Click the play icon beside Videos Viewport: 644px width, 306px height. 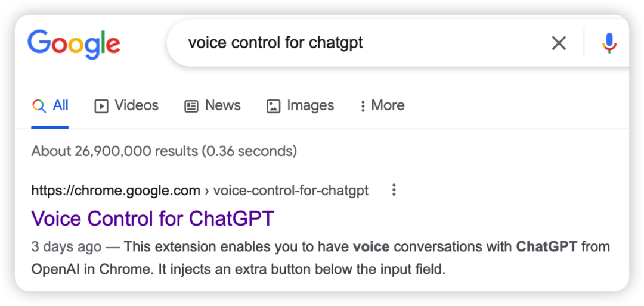point(101,106)
